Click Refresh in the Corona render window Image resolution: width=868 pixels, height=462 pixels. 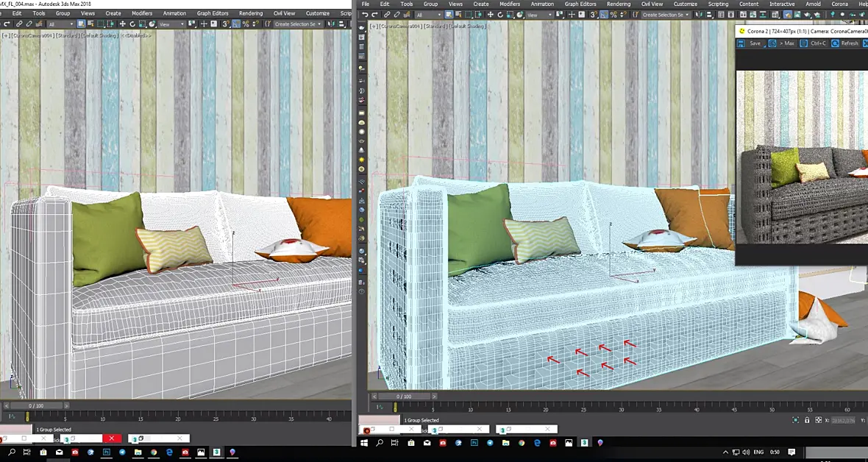point(845,43)
